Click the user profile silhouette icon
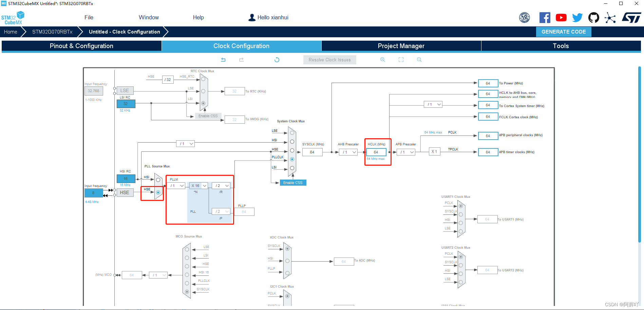The image size is (644, 310). (252, 18)
